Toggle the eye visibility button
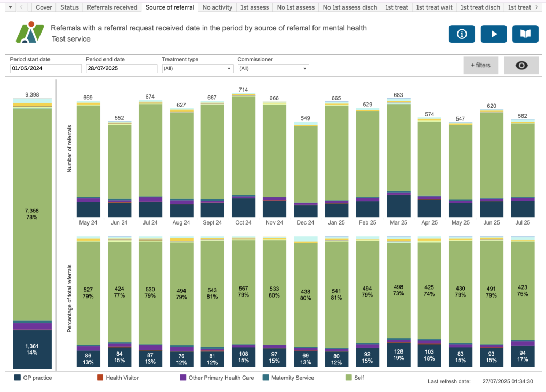 [521, 65]
